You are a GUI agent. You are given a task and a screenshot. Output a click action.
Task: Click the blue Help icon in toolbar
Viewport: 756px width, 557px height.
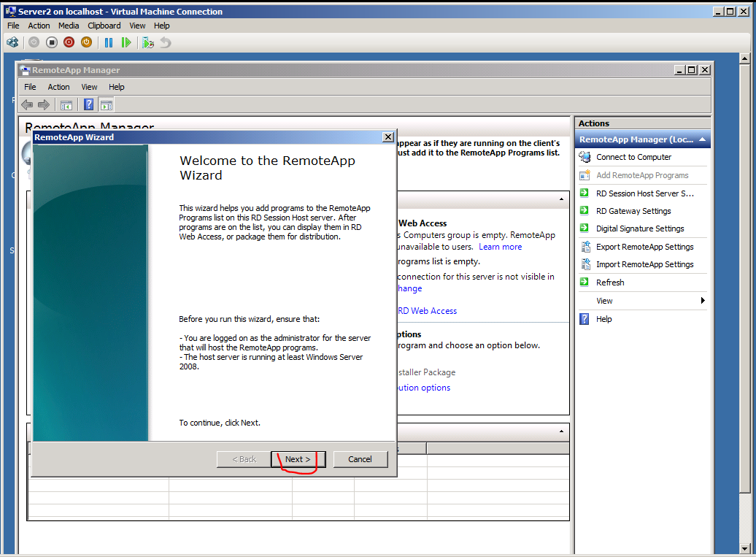pos(89,104)
